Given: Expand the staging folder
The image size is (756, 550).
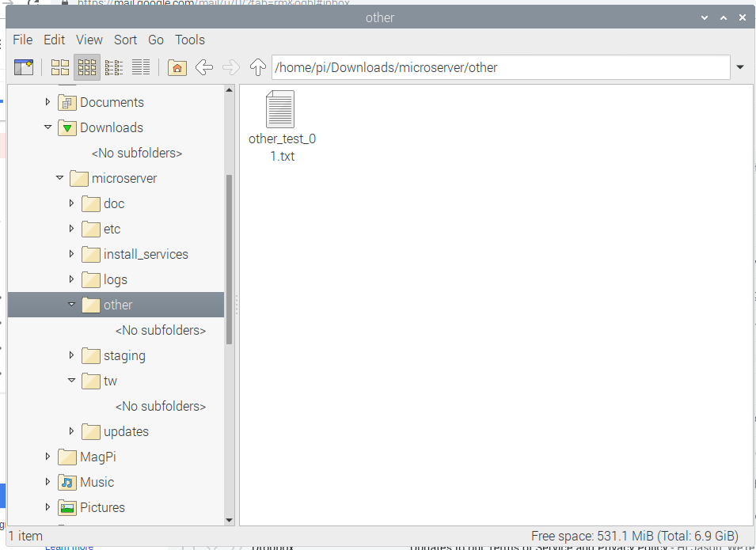Looking at the screenshot, I should point(71,355).
